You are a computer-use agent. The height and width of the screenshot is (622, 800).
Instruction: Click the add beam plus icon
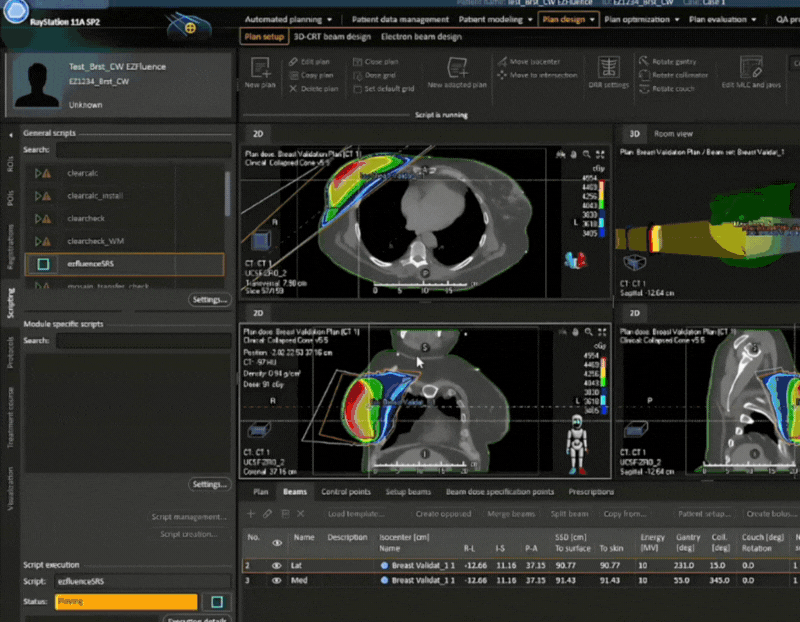click(x=251, y=514)
